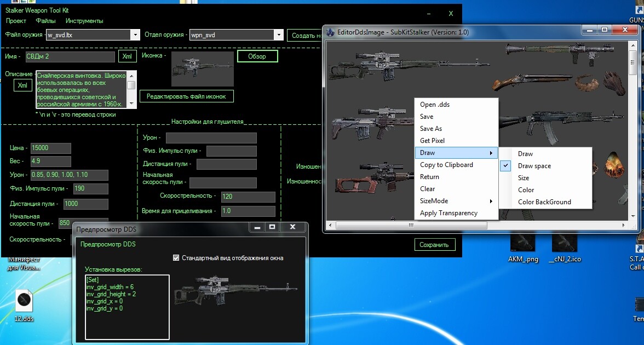Viewport: 644px width, 345px height.
Task: Click the Сохранить button
Action: coord(434,244)
